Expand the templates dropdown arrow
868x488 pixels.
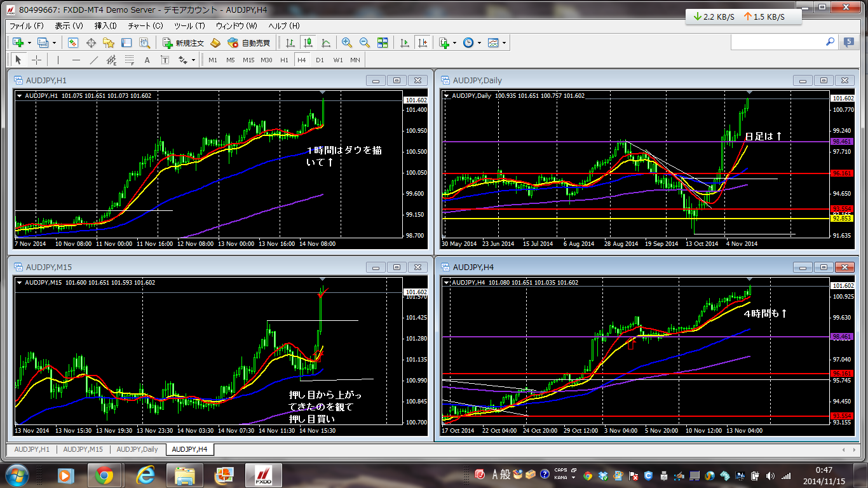coord(505,43)
